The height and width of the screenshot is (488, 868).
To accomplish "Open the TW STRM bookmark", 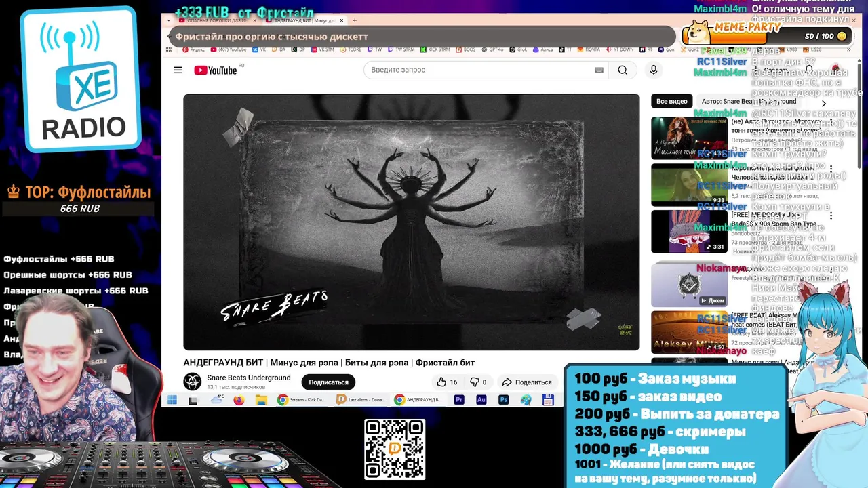I will point(401,49).
